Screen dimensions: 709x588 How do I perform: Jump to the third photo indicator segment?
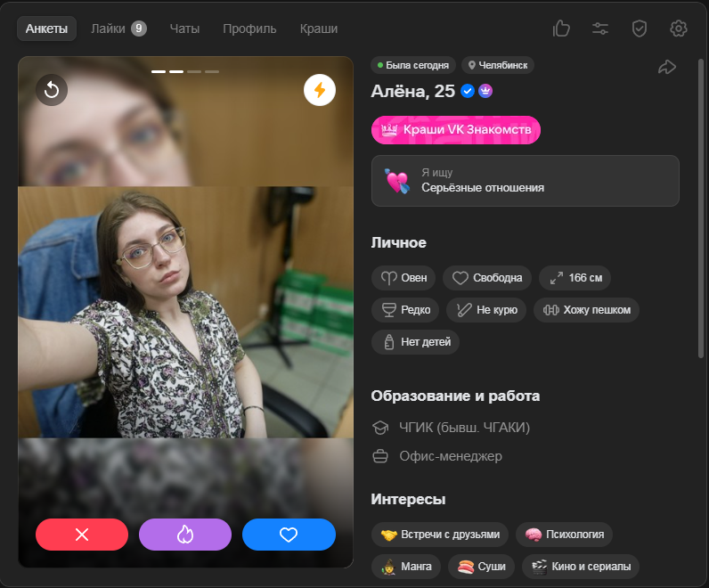(x=194, y=71)
